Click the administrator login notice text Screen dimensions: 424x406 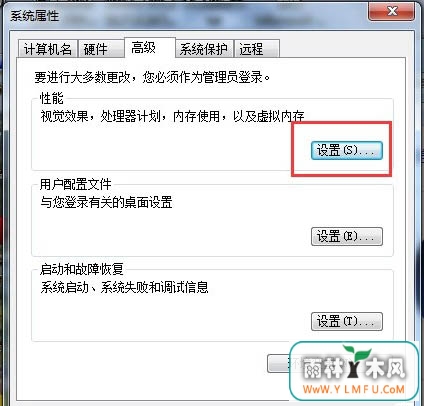tap(152, 77)
